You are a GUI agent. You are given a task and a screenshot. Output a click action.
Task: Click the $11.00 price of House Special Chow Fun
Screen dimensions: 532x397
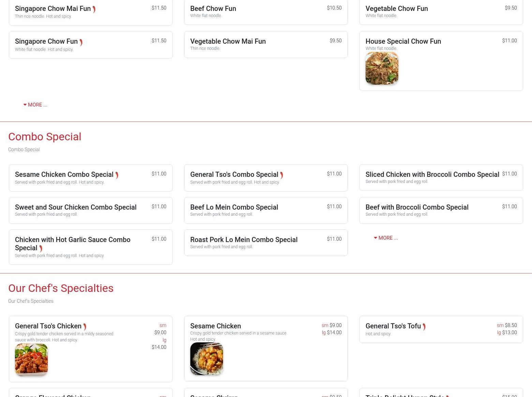pyautogui.click(x=509, y=41)
